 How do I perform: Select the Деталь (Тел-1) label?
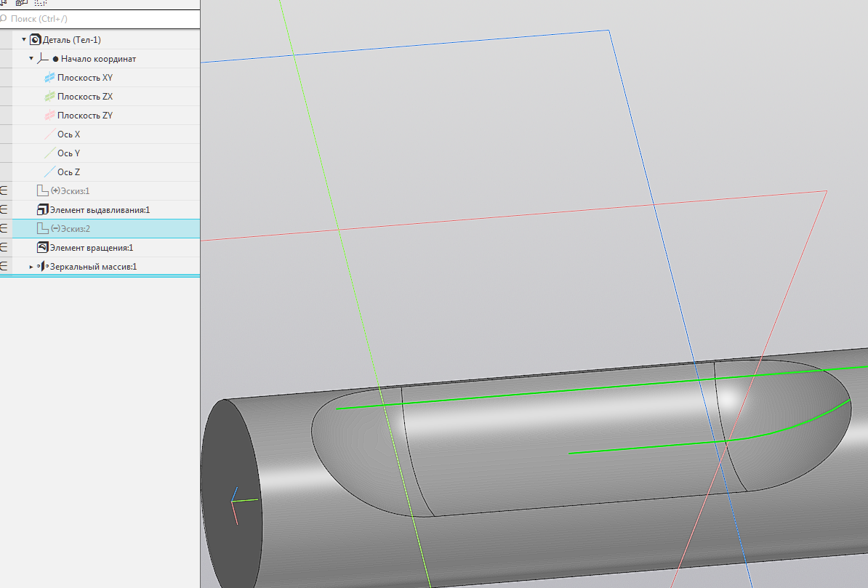71,40
